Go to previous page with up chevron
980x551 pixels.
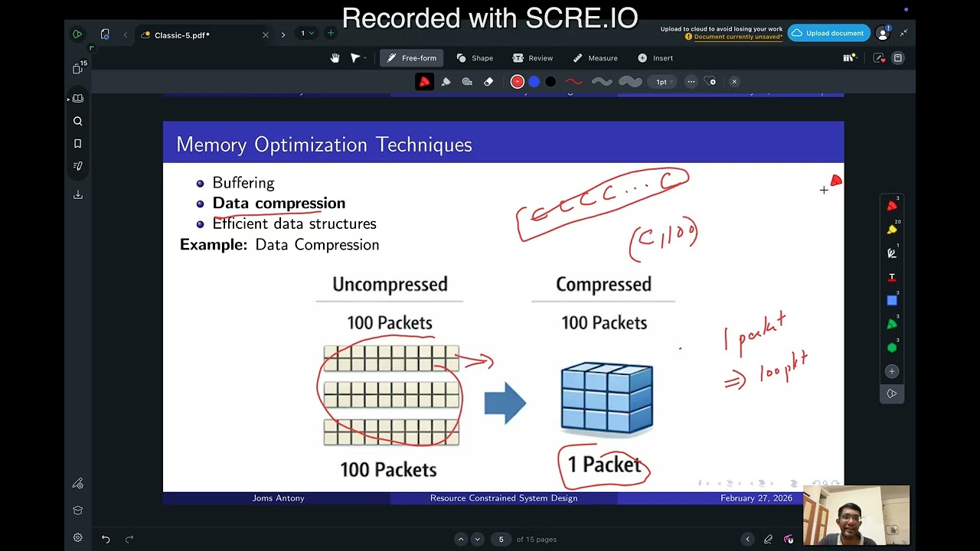(x=461, y=540)
